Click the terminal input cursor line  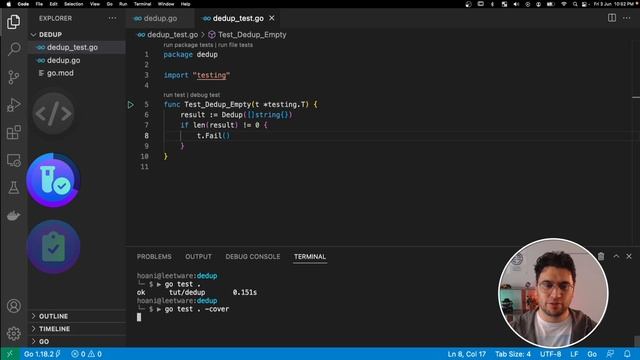pyautogui.click(x=139, y=317)
